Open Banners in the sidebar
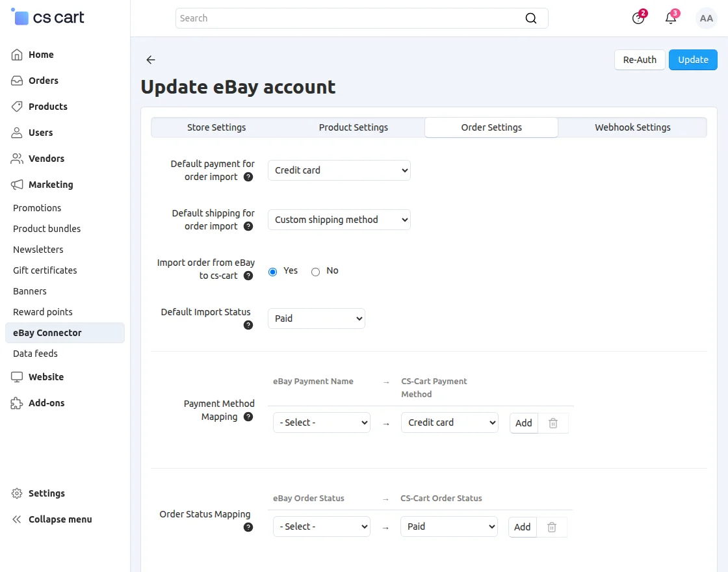 pos(30,291)
